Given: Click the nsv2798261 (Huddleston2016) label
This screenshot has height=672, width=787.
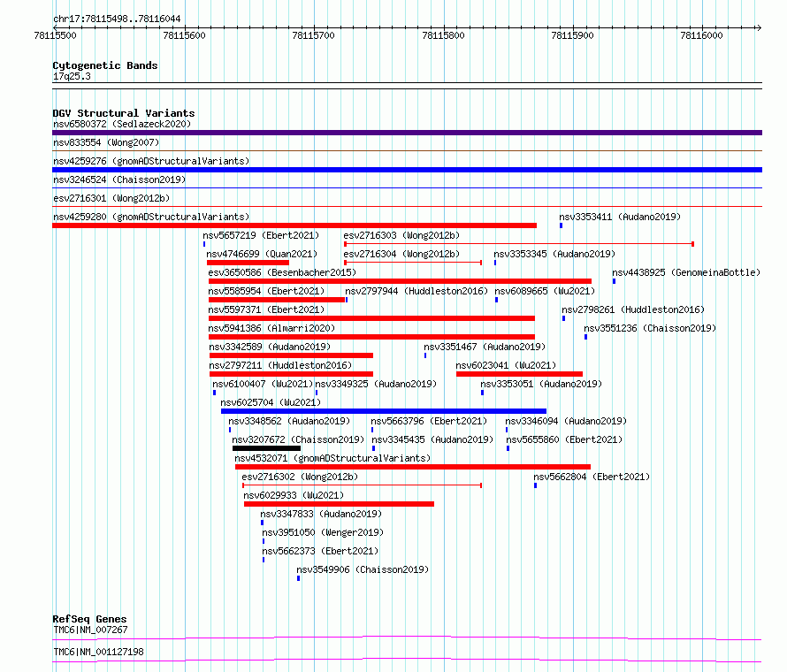Looking at the screenshot, I should [x=633, y=309].
